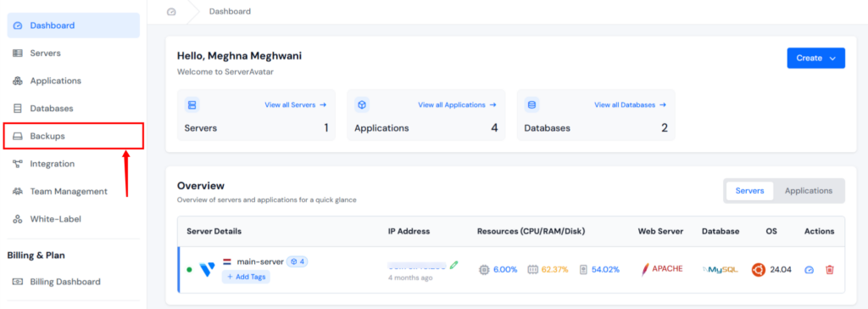Click the Billing Dashboard money icon
This screenshot has width=868, height=309.
[18, 282]
